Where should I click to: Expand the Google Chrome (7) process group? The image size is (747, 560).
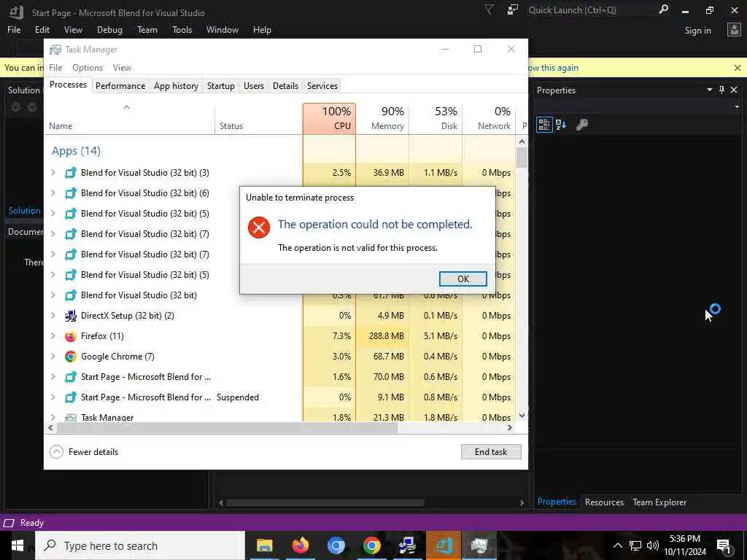click(53, 356)
